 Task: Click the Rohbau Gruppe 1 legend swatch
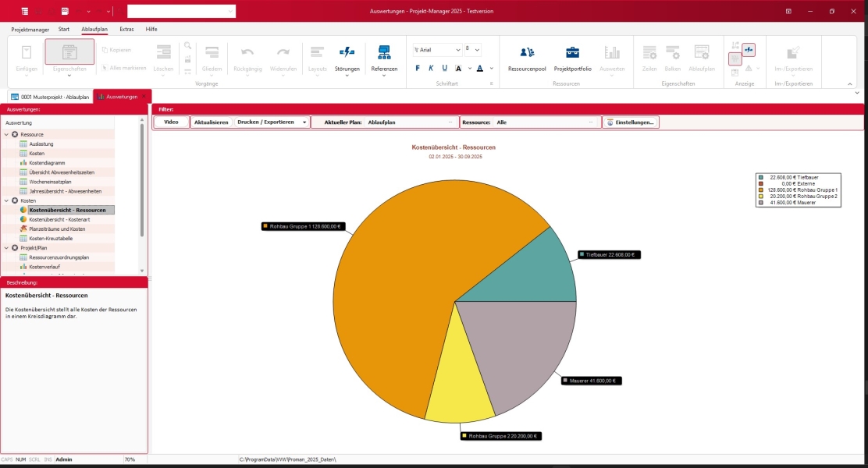(760, 190)
